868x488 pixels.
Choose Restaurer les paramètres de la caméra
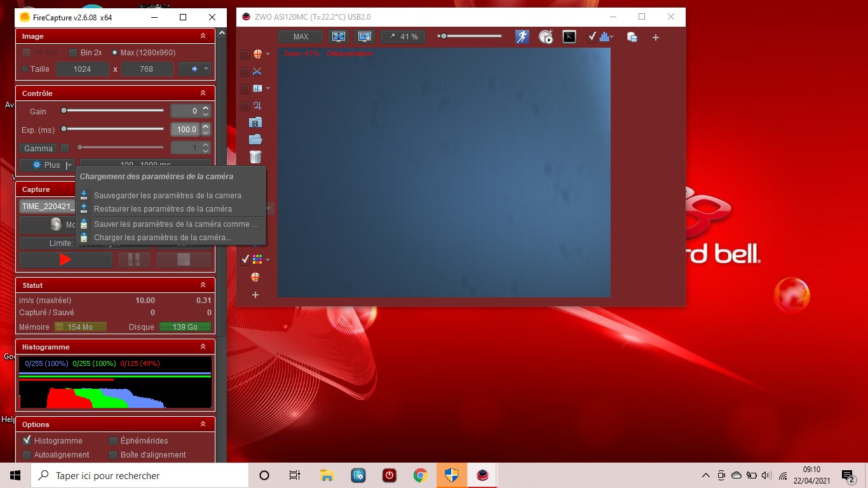pos(163,209)
